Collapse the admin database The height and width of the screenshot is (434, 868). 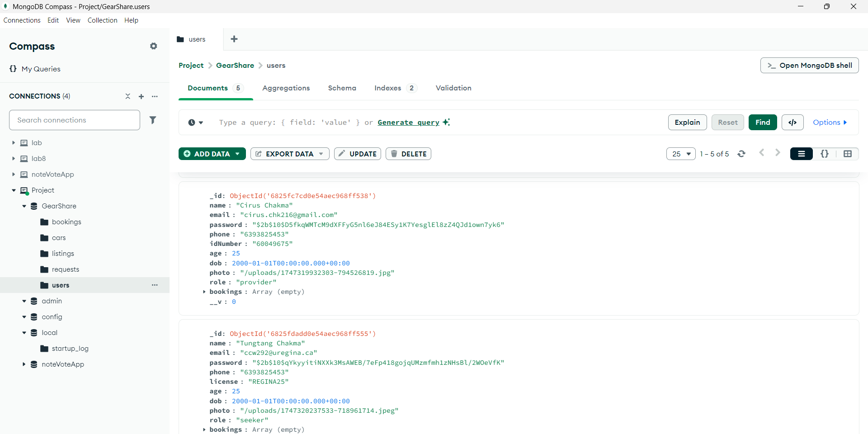pos(24,301)
